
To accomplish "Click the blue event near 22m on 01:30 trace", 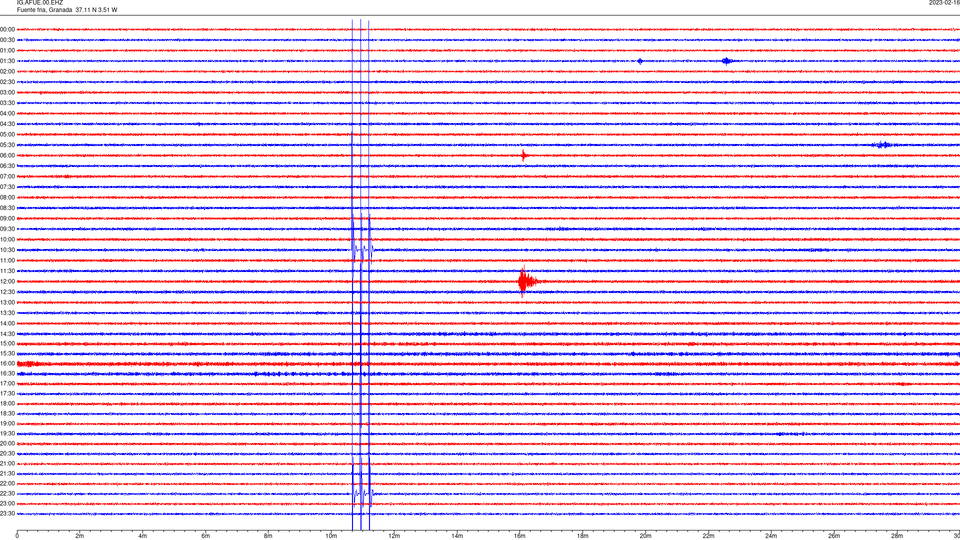I will [x=727, y=61].
